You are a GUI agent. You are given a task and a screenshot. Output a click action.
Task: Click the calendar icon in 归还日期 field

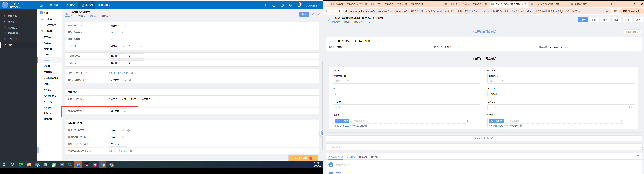[x=630, y=107]
